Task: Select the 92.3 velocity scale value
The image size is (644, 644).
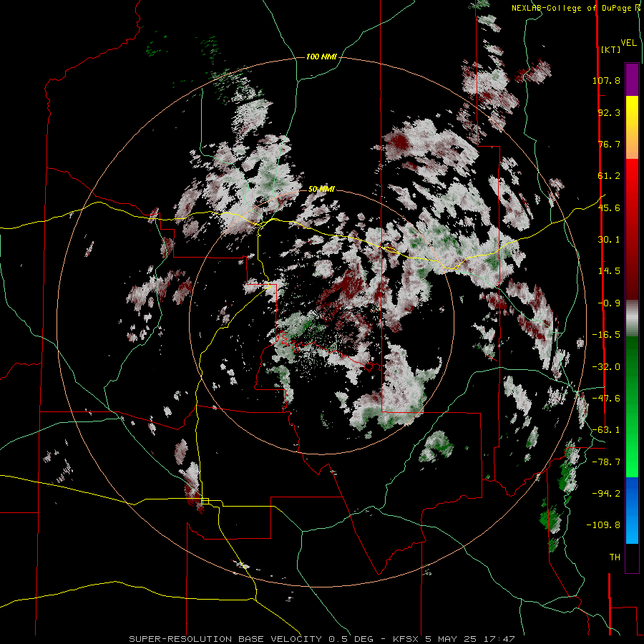Action: pos(609,112)
